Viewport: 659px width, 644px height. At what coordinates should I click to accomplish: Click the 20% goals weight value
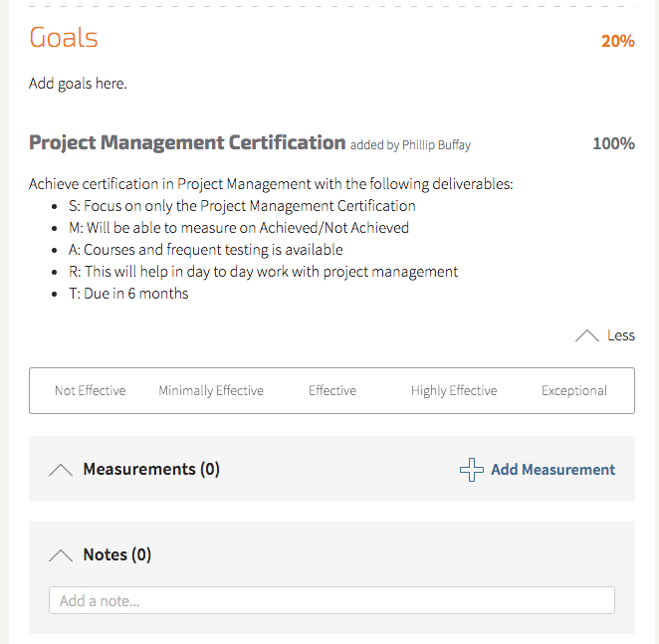click(x=618, y=41)
